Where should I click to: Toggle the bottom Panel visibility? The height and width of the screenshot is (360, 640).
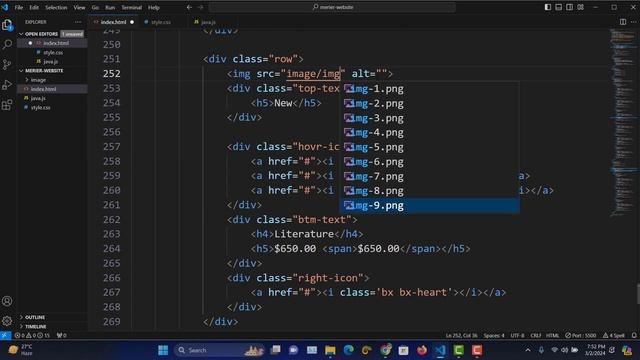coord(558,7)
